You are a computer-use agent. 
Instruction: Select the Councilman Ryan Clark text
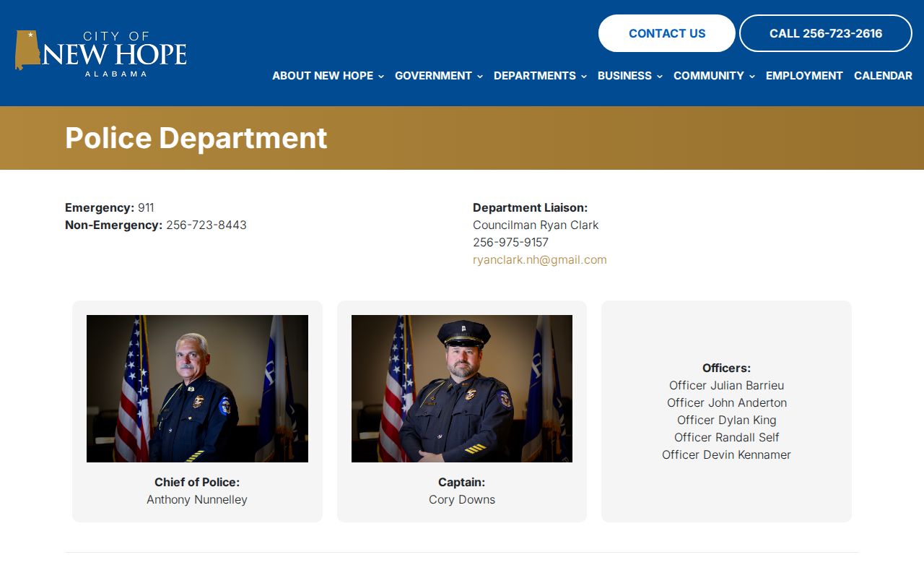(x=536, y=225)
